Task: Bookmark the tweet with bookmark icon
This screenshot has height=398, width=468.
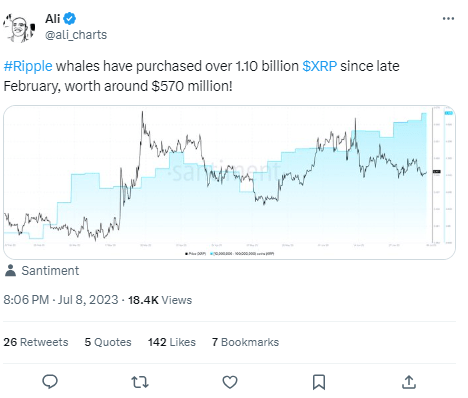Action: pyautogui.click(x=319, y=382)
